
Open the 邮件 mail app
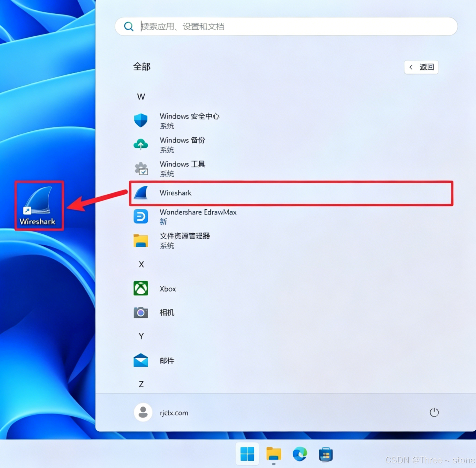point(167,361)
